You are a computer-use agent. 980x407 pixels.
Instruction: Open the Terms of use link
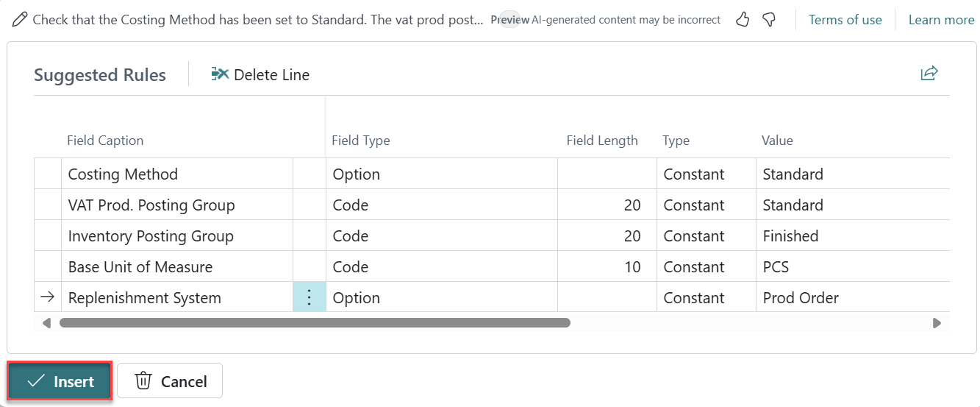click(x=845, y=20)
